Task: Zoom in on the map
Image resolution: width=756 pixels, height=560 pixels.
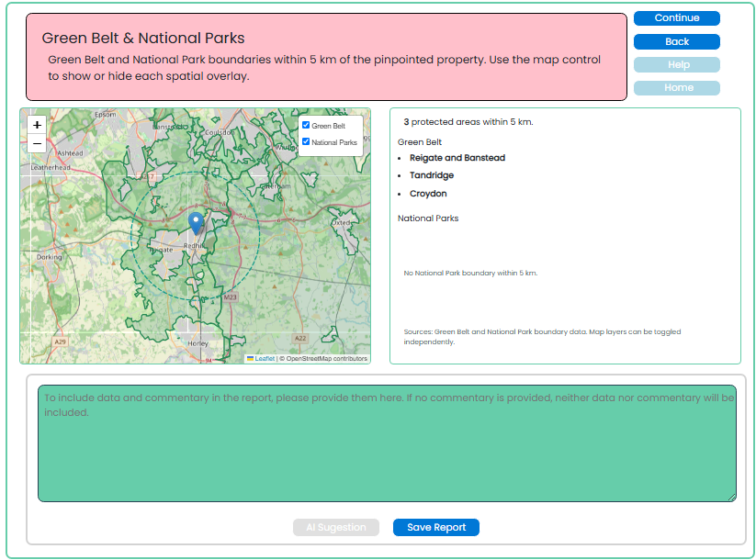Action: coord(37,125)
